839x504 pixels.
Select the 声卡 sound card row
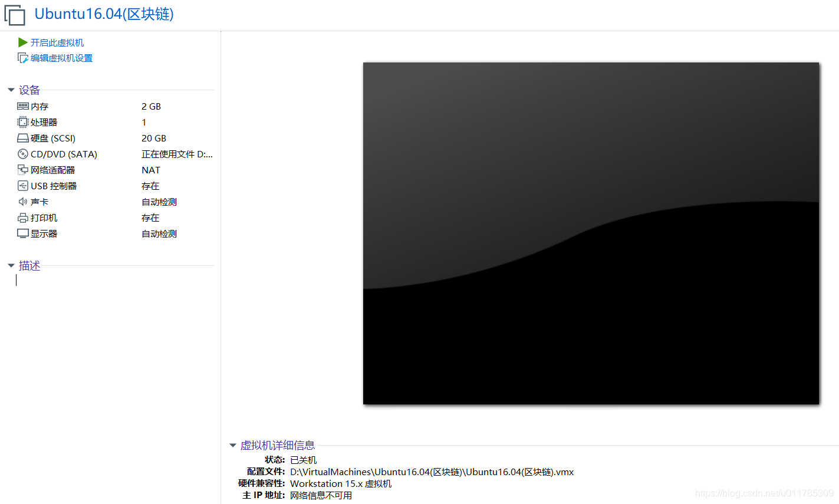(x=116, y=202)
